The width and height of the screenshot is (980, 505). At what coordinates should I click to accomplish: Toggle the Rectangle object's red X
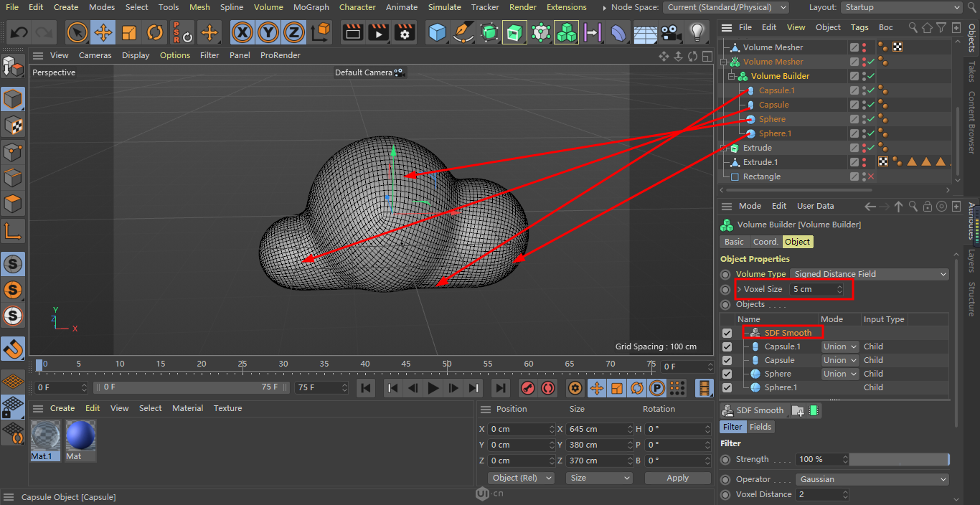click(x=871, y=176)
